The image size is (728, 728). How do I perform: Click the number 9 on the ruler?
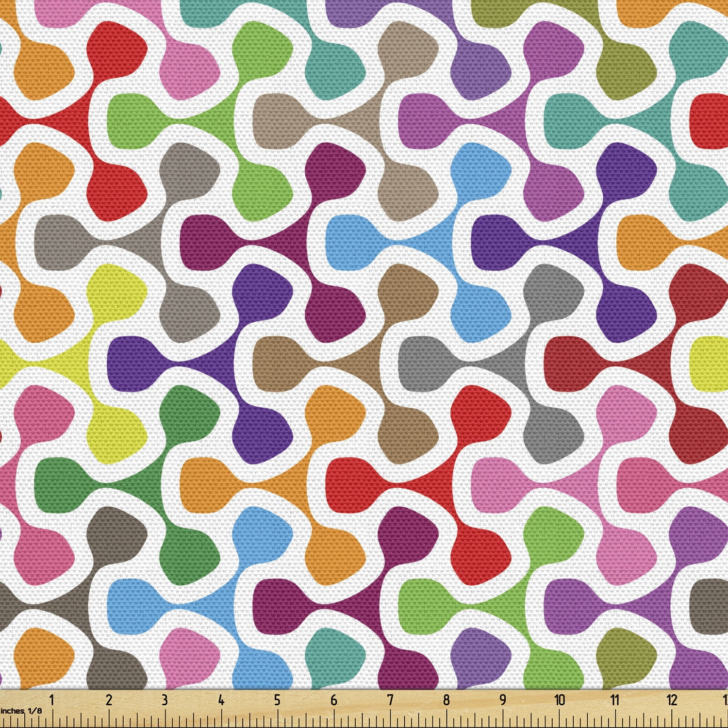502,700
